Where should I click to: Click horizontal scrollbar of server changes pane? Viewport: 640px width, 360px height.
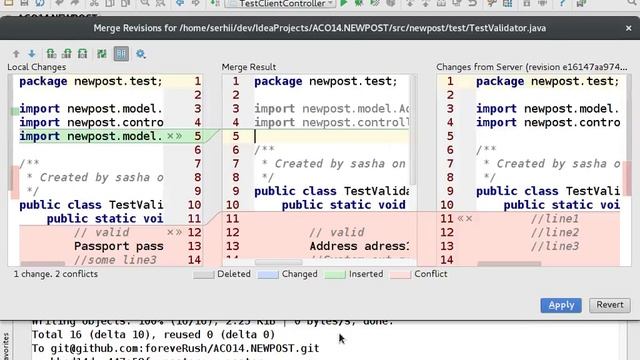click(x=509, y=264)
